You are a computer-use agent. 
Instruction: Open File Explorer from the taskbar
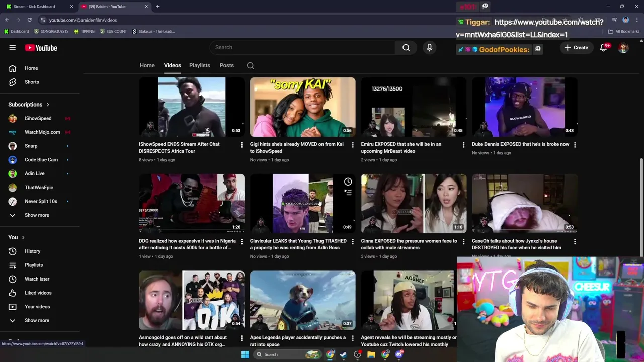coord(371,354)
